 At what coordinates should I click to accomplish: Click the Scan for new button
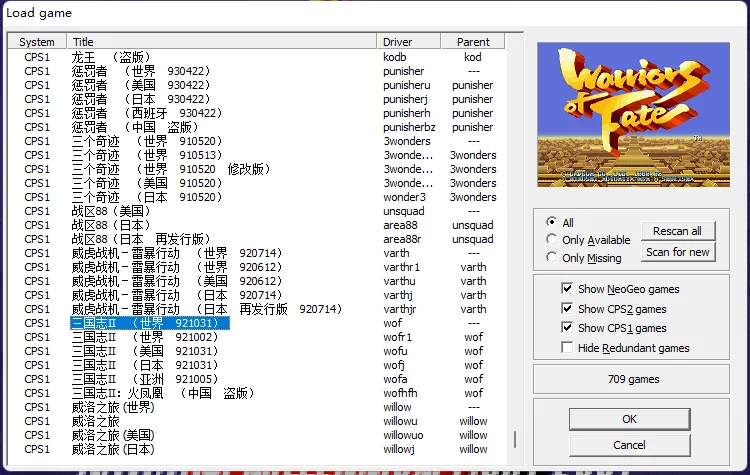pos(678,252)
